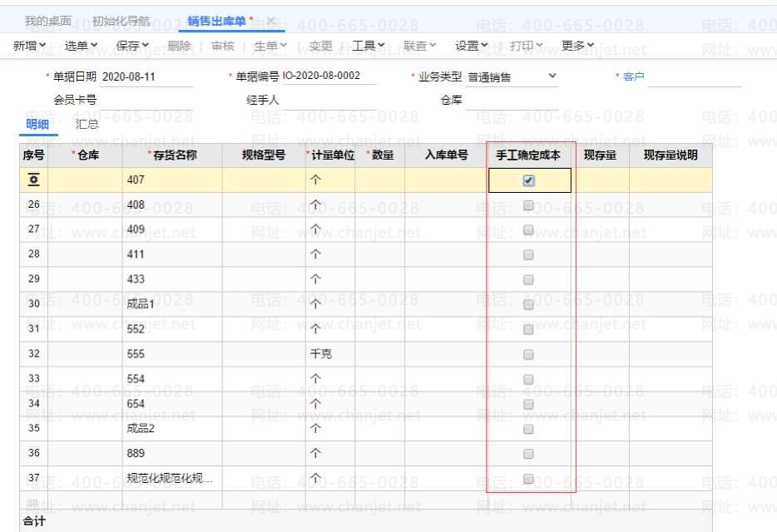
Task: Click the 现存量说明 column header
Action: tap(671, 155)
